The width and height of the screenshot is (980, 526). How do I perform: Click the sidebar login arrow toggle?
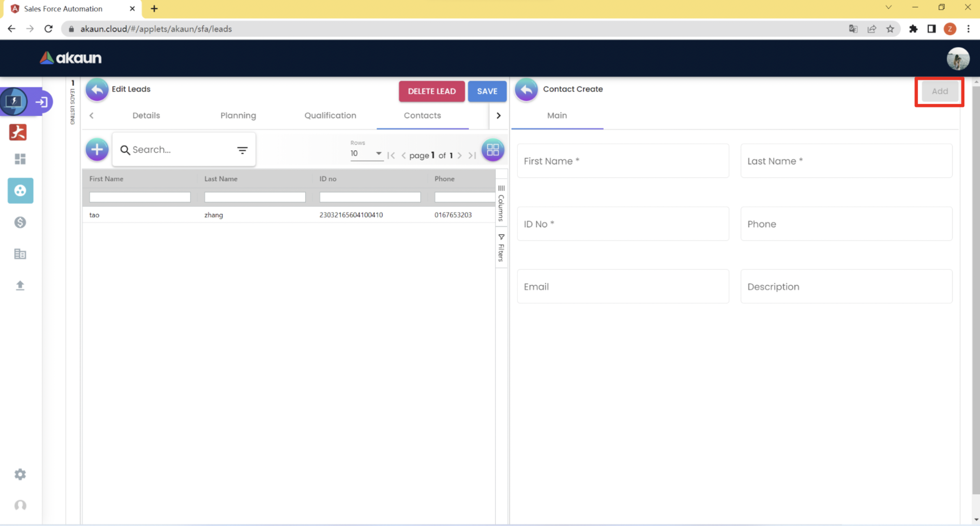[41, 102]
